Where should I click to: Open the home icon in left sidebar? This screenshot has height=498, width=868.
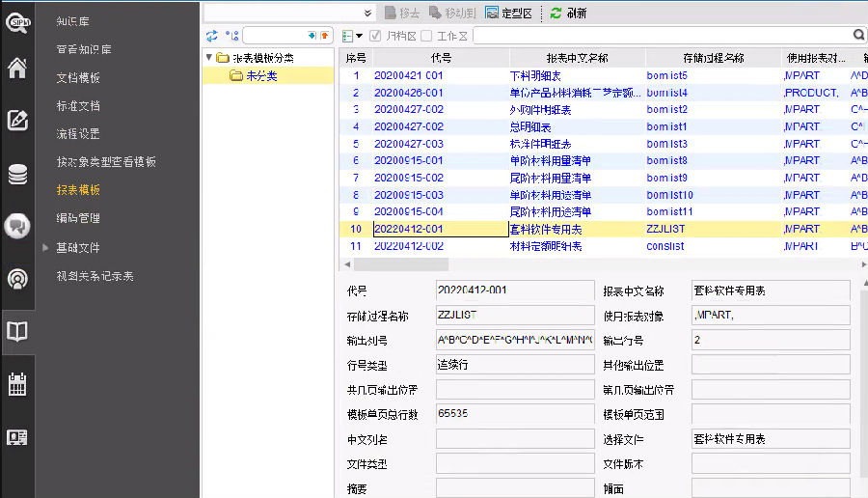pyautogui.click(x=17, y=69)
